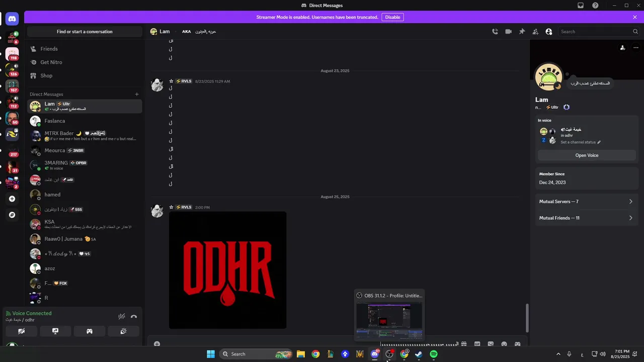The image size is (644, 362).
Task: Open the KSA conversation
Action: [x=85, y=224]
